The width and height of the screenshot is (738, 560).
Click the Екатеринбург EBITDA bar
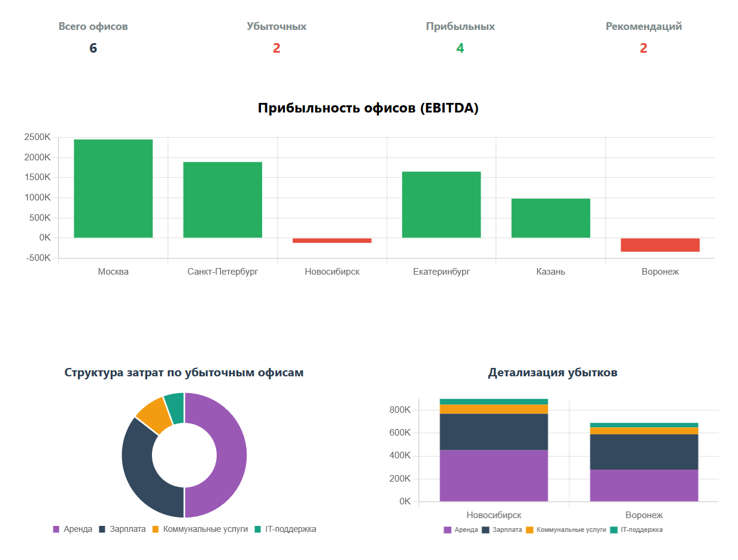click(x=441, y=205)
